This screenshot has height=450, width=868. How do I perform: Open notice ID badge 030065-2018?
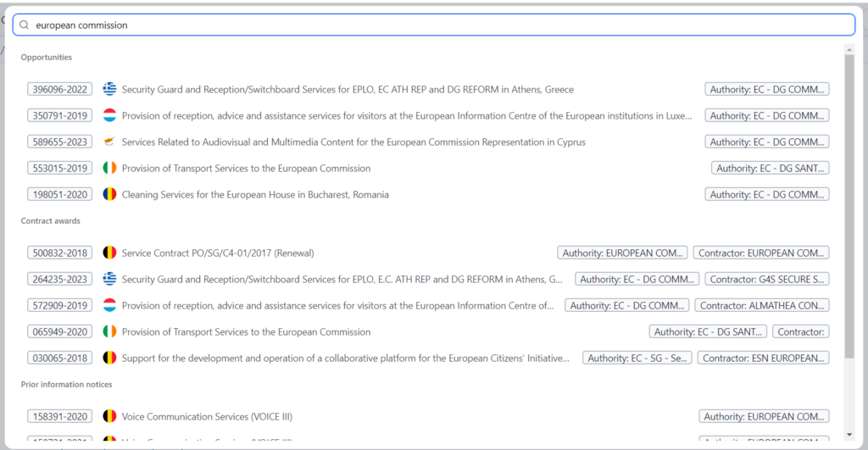click(x=59, y=358)
